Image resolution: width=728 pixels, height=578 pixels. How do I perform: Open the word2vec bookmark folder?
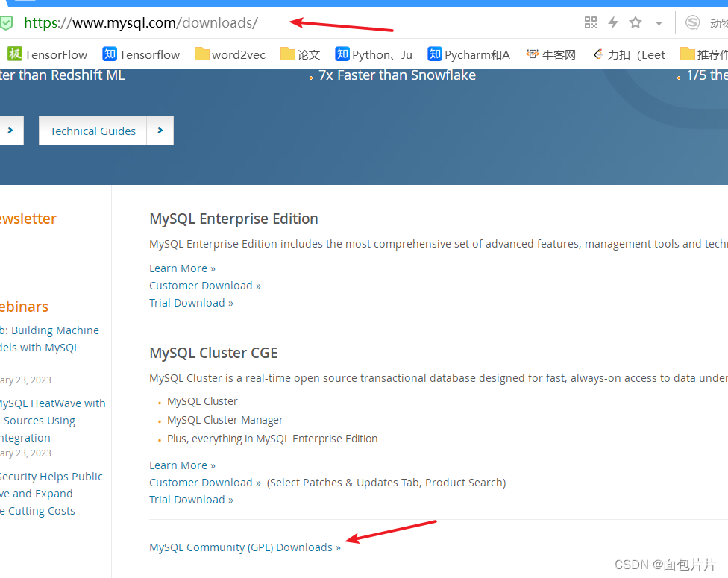[x=230, y=54]
